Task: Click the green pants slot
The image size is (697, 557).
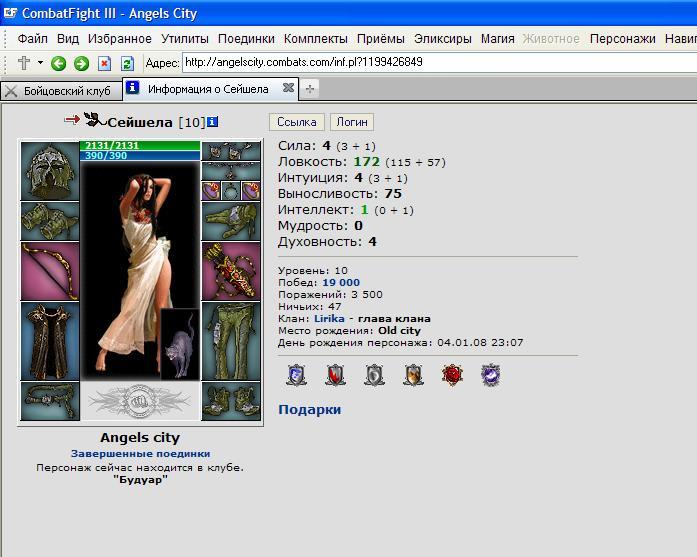Action: 231,341
